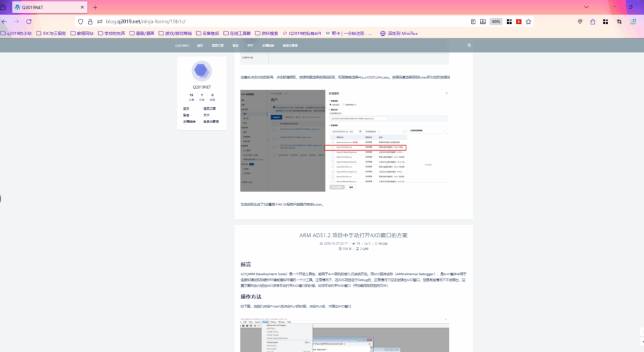Viewport: 644px width, 352px height.
Task: Open 留言 link in the profile card
Action: pos(186,115)
